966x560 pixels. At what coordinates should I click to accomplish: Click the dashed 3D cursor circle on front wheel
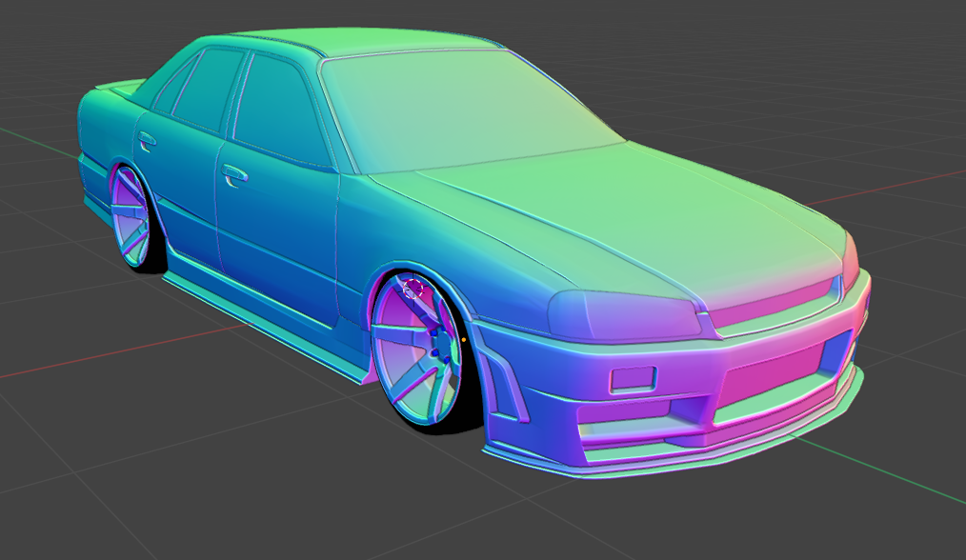[413, 289]
